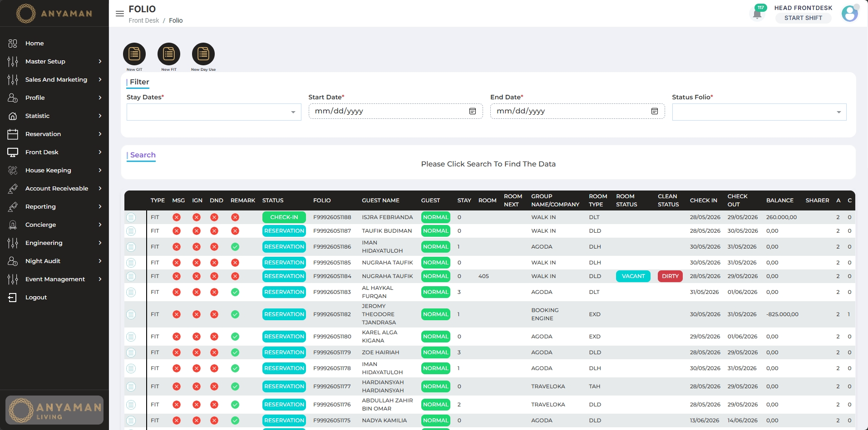This screenshot has width=868, height=430.
Task: Toggle MSG indicator for ZOE HAIRIAH row
Action: click(177, 352)
